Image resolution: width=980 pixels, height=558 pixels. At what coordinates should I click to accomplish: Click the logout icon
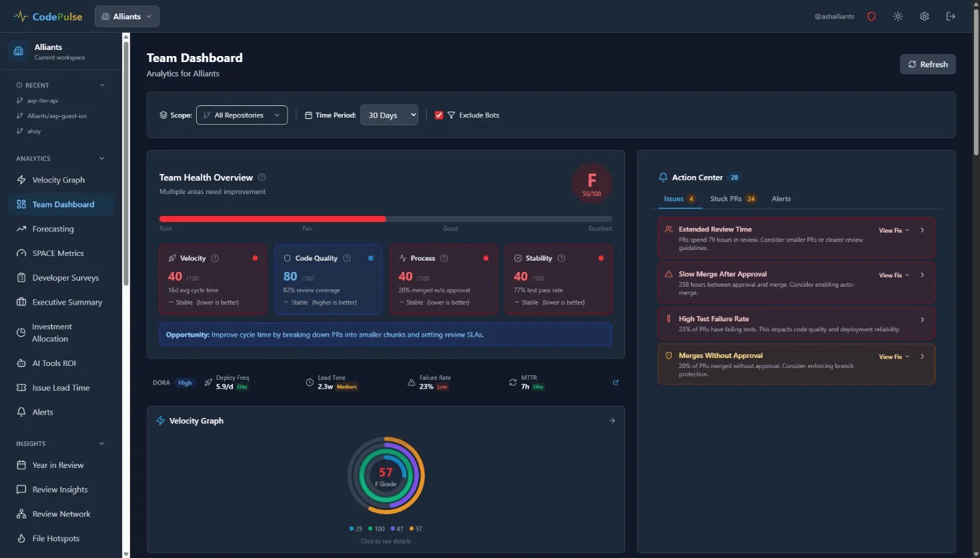[951, 16]
